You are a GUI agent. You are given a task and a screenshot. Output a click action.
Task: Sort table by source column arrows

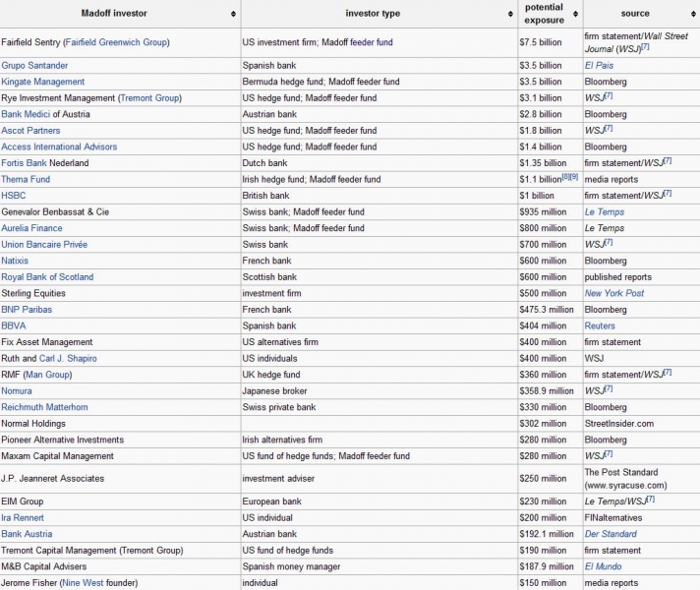click(693, 14)
